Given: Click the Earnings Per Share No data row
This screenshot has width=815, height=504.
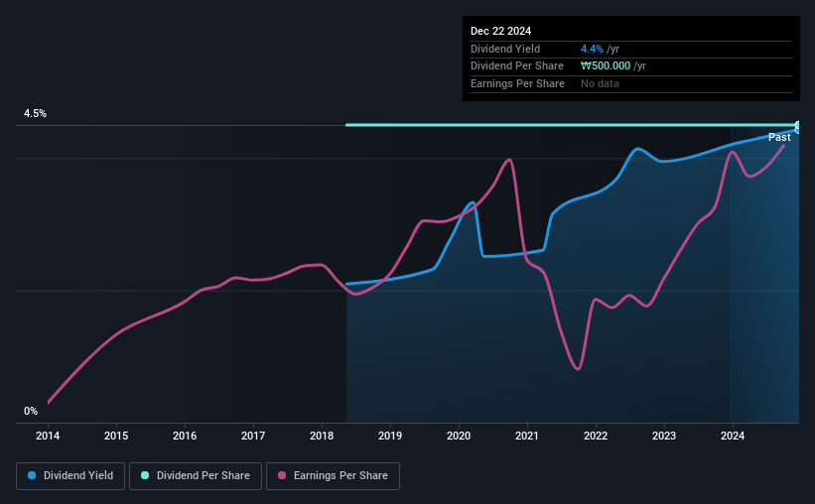Looking at the screenshot, I should coord(631,83).
